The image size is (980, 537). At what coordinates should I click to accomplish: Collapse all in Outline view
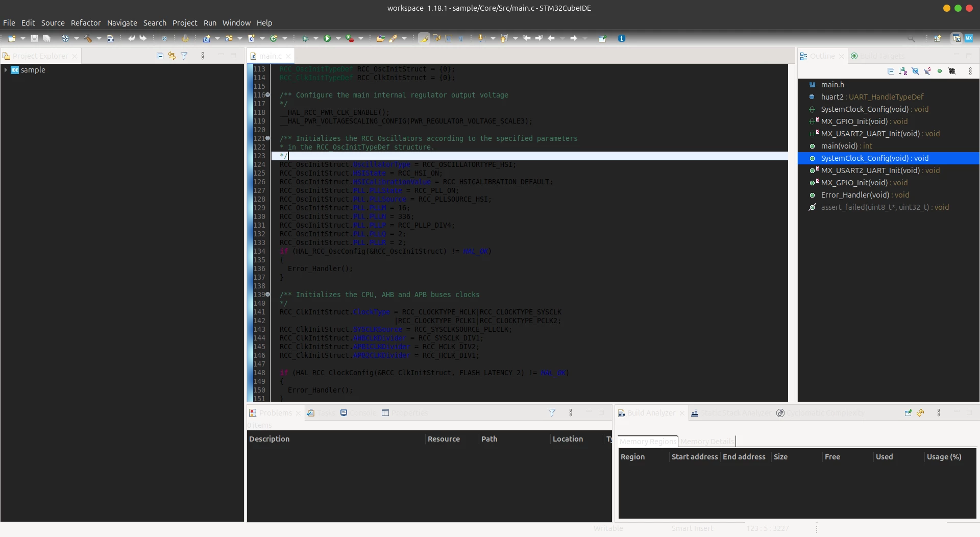coord(891,71)
